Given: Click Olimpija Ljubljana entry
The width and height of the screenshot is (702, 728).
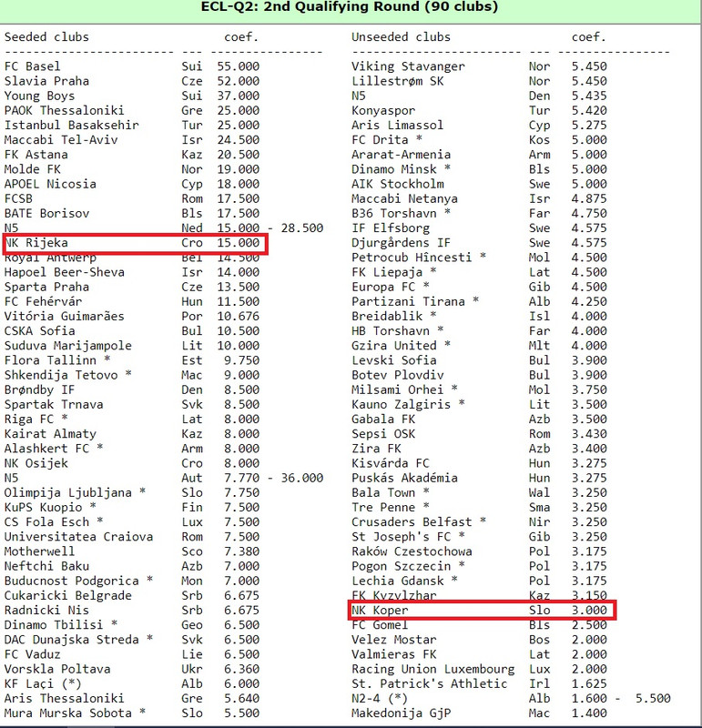Looking at the screenshot, I should [75, 492].
